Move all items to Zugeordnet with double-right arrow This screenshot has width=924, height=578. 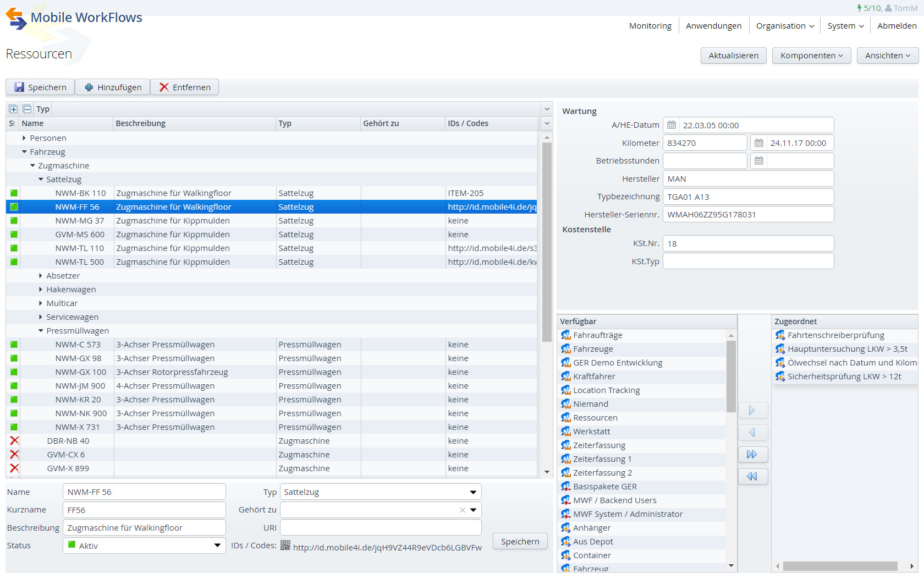[x=752, y=455]
